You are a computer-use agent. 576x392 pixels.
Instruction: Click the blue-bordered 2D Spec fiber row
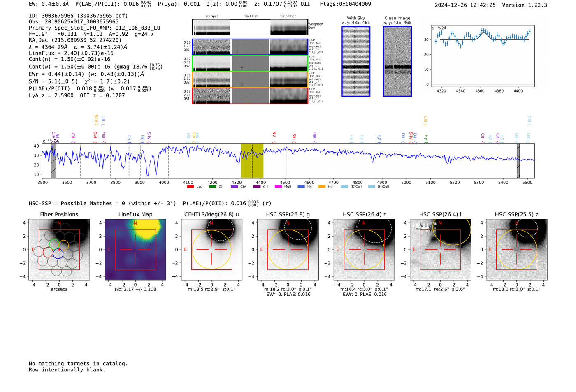pyautogui.click(x=250, y=47)
